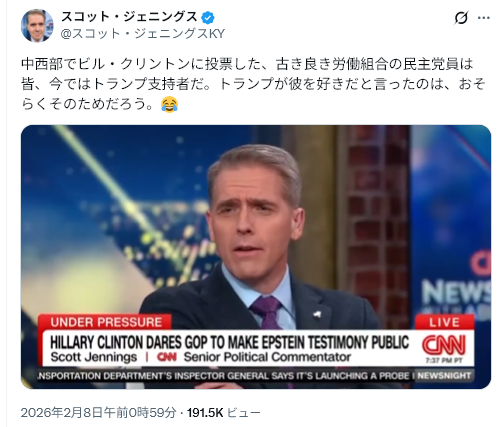
Task: Click the NEWSNIGHT label in the ticker
Action: pyautogui.click(x=444, y=376)
